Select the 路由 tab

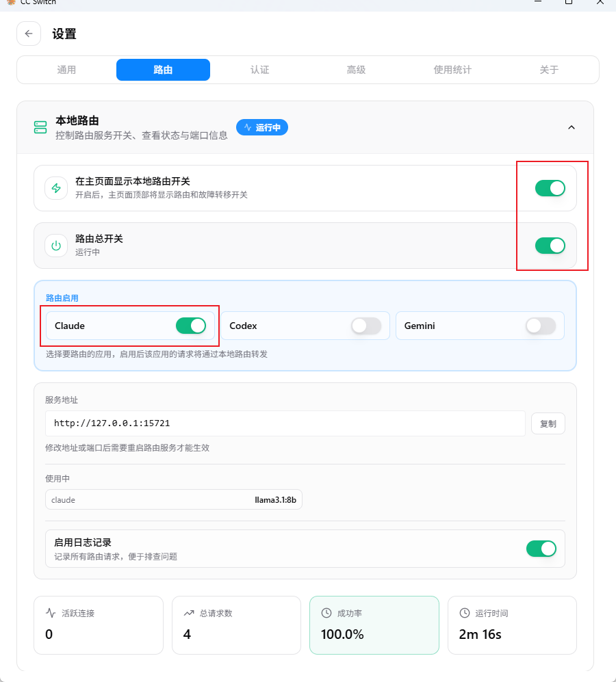click(x=164, y=70)
